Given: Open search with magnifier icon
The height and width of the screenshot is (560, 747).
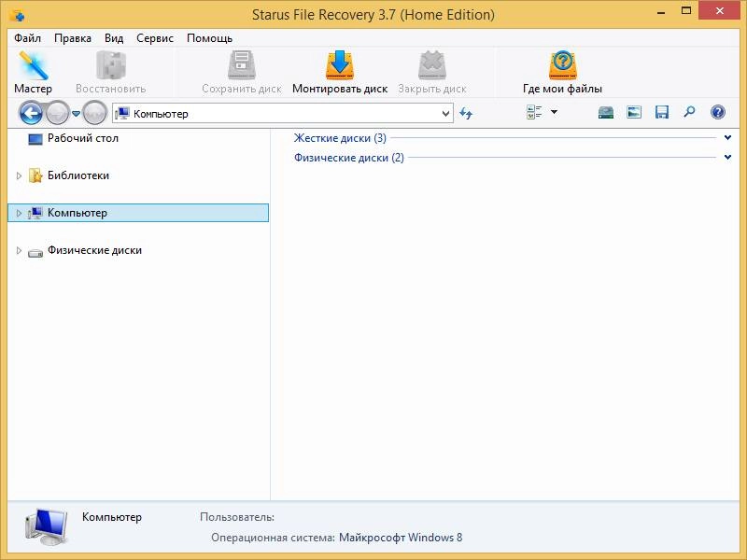Looking at the screenshot, I should (689, 112).
